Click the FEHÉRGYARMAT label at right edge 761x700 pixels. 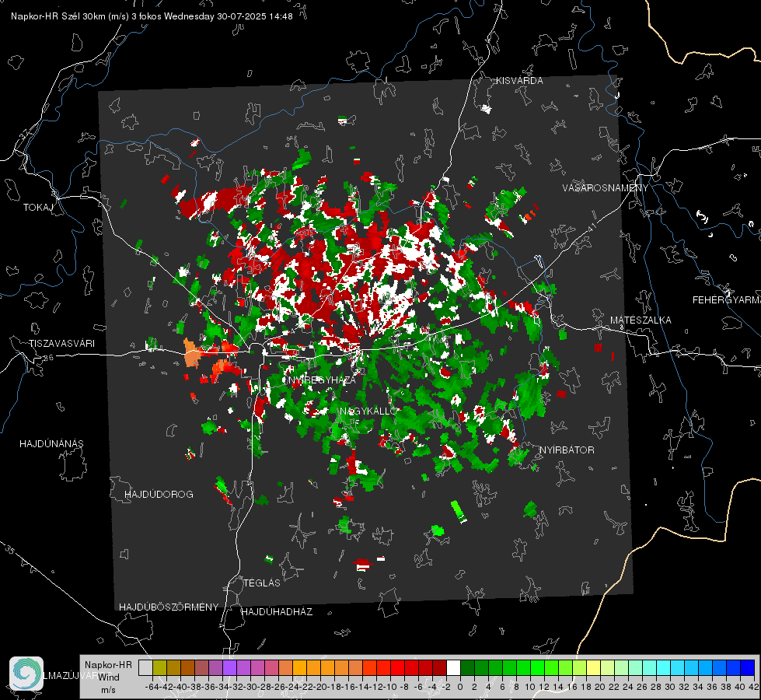(x=727, y=300)
